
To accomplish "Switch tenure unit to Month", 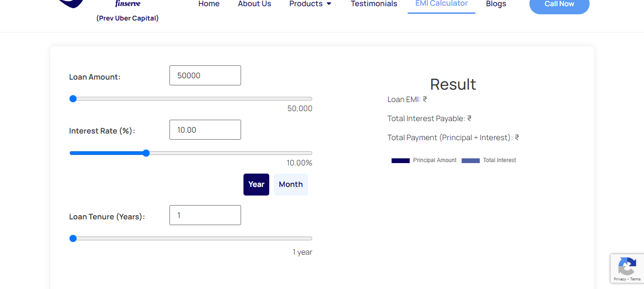I will 291,185.
